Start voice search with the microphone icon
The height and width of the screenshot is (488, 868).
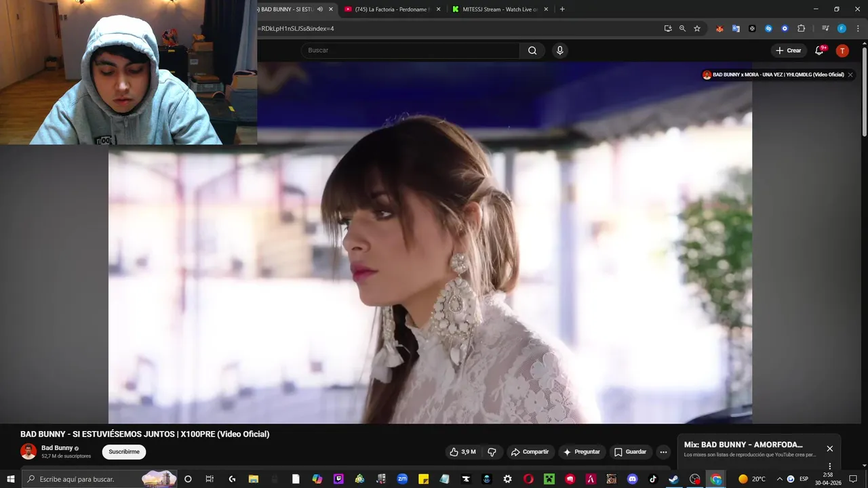(559, 50)
